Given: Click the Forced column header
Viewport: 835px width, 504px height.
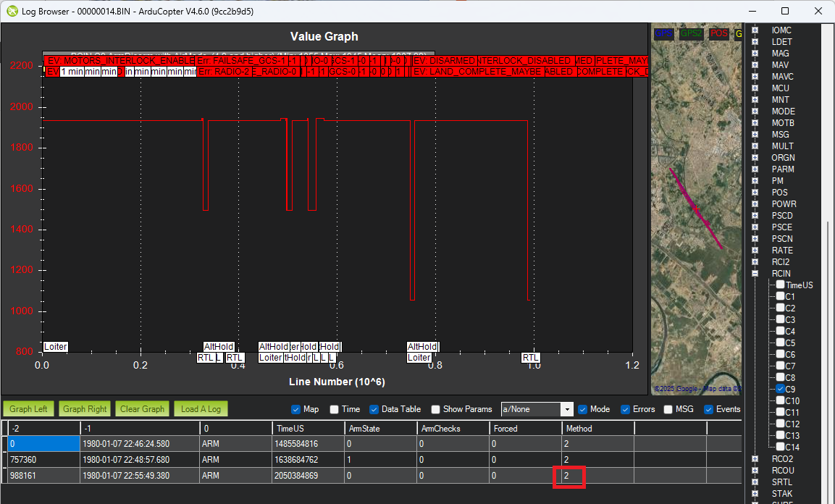Looking at the screenshot, I should coord(526,429).
